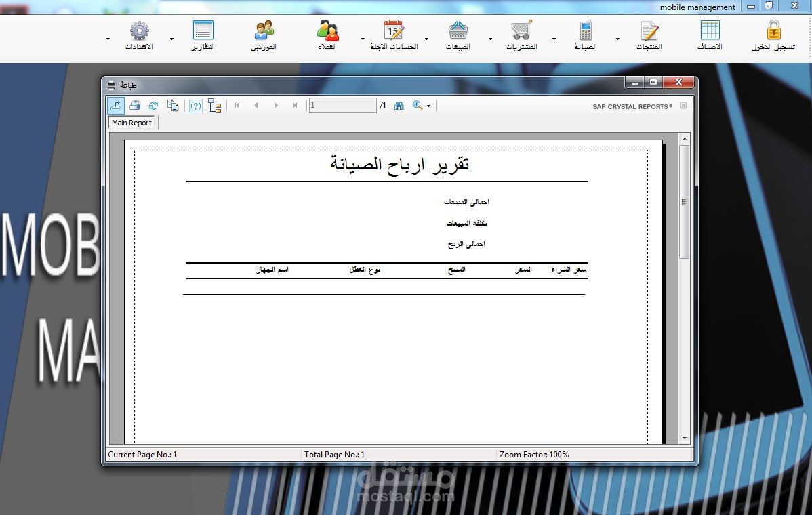Click the Copy icon in report toolbar
The image size is (812, 515).
tap(173, 106)
